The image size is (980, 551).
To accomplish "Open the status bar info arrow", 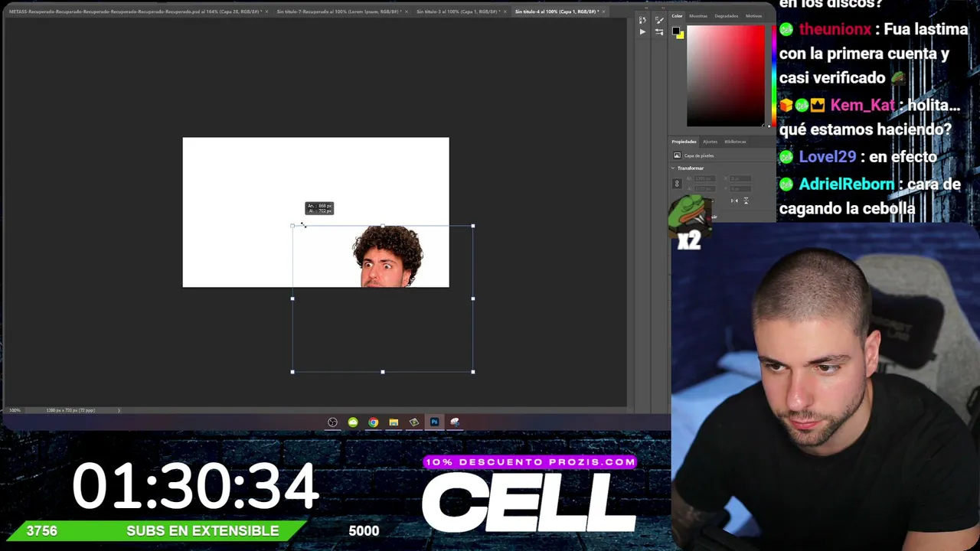I will [x=119, y=410].
